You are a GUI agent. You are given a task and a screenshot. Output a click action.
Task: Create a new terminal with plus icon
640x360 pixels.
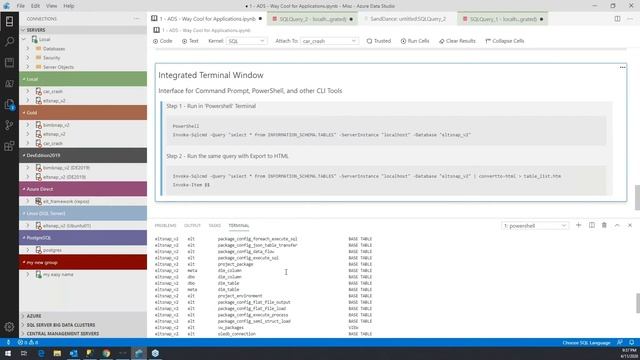coord(578,225)
